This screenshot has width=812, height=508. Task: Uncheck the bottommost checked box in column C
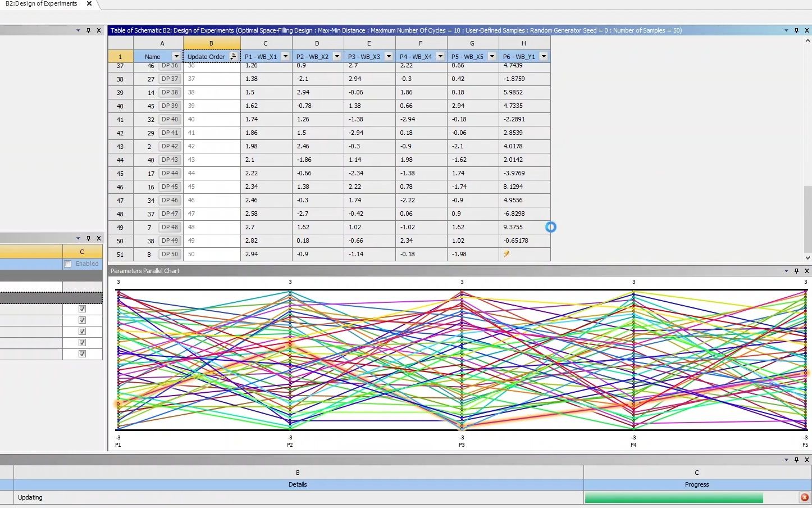coord(82,354)
